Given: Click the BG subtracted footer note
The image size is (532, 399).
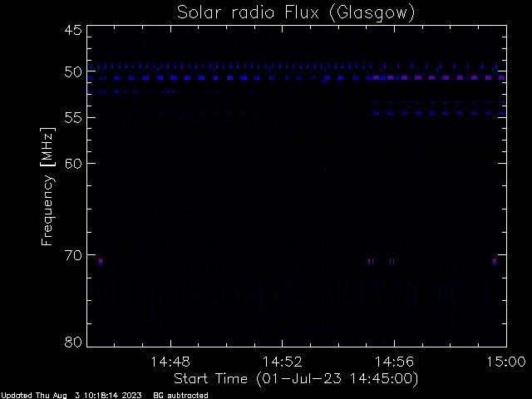Looking at the screenshot, I should pyautogui.click(x=181, y=396).
